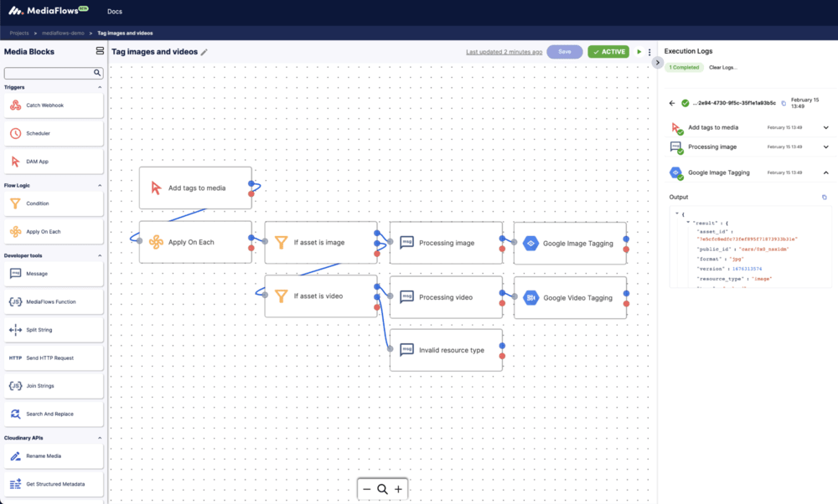Collapse the Google Image Tagging log entry
The width and height of the screenshot is (838, 504).
click(825, 173)
